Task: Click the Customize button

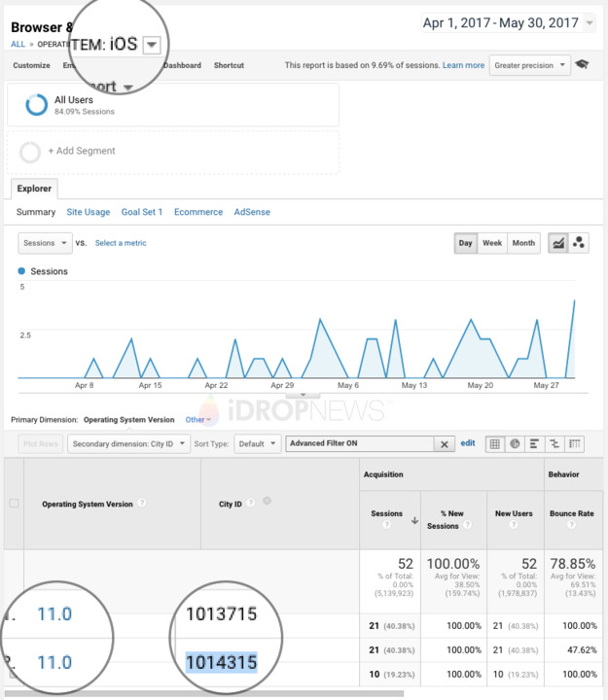Action: pyautogui.click(x=31, y=65)
